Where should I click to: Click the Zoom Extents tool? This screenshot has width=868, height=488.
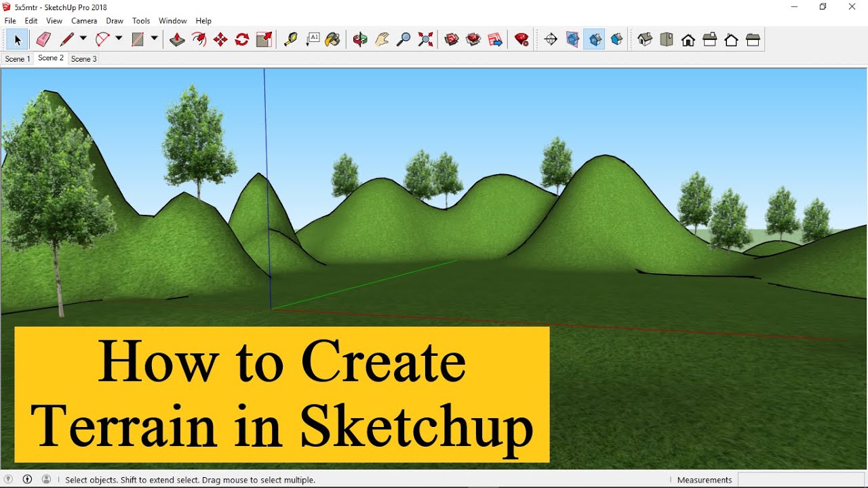pyautogui.click(x=426, y=40)
